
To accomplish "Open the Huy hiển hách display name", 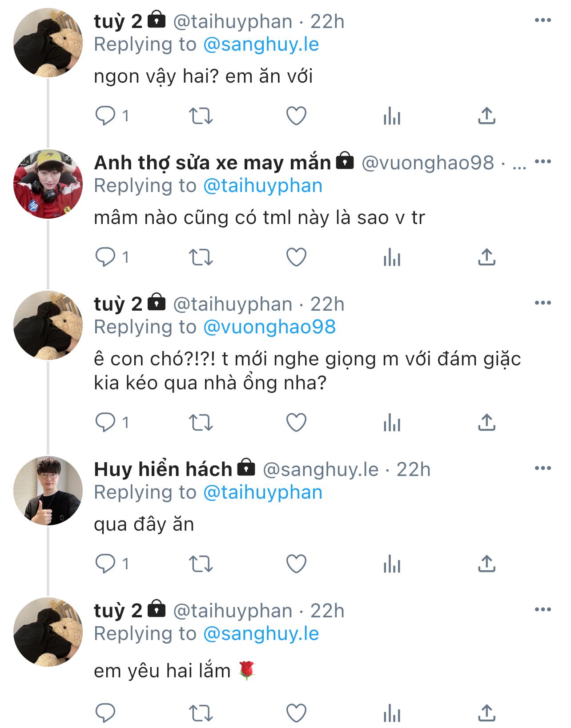I will pyautogui.click(x=163, y=469).
